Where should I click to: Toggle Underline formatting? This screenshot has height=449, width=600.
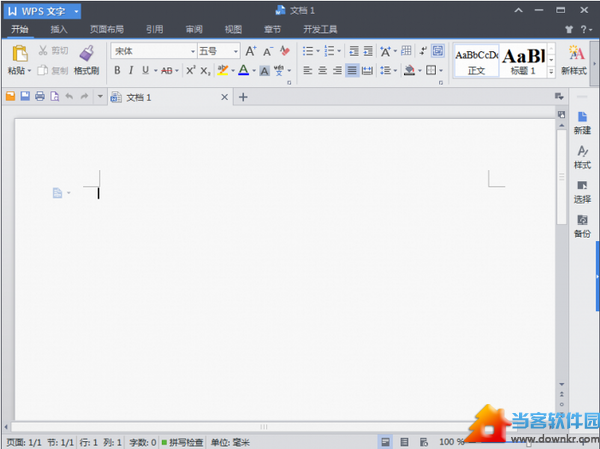coord(145,70)
